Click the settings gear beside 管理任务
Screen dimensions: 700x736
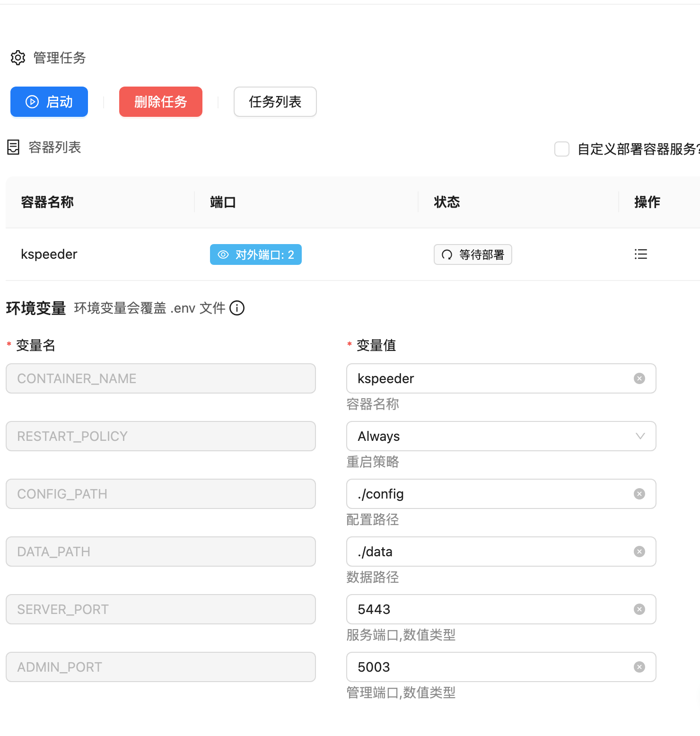click(17, 58)
